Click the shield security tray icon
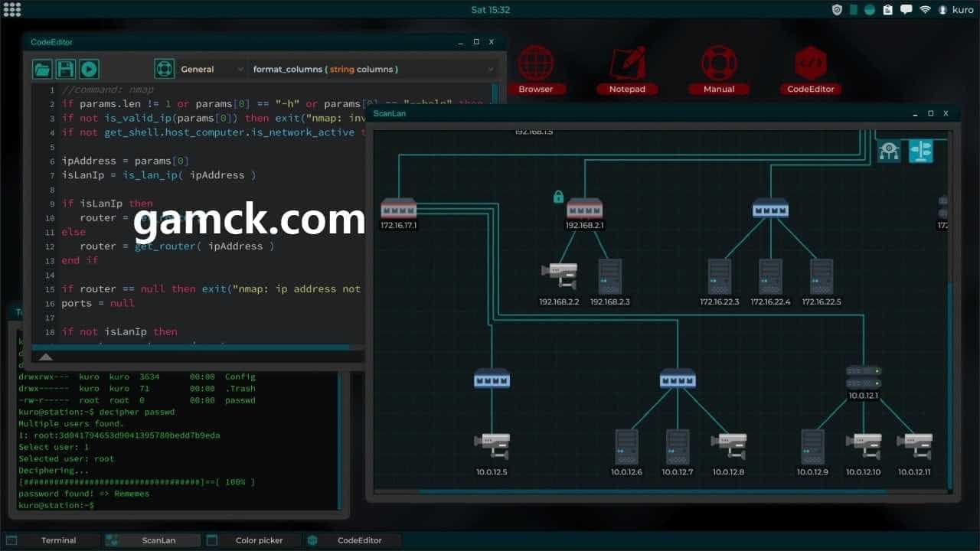Screen dimensions: 980x551 coord(837,10)
